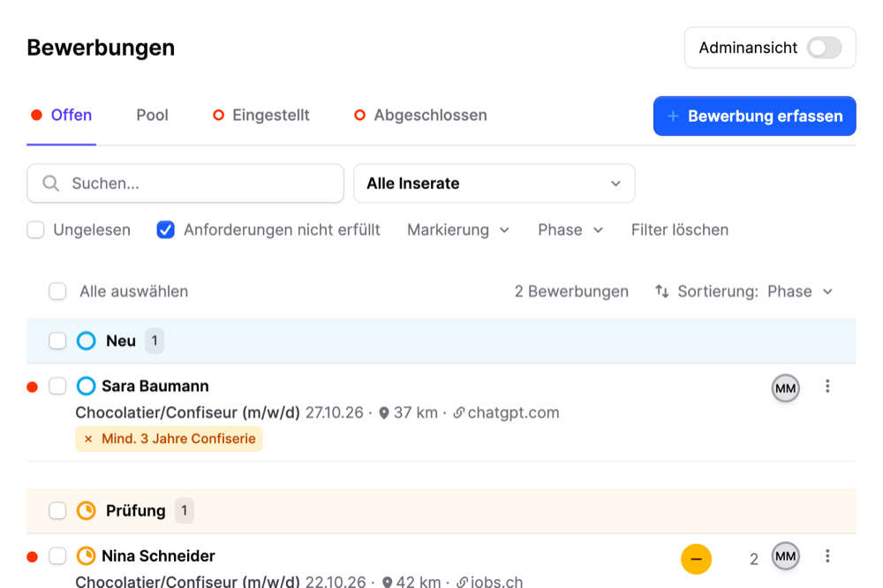Click the count 2 in Nina Schneider's row

click(754, 559)
